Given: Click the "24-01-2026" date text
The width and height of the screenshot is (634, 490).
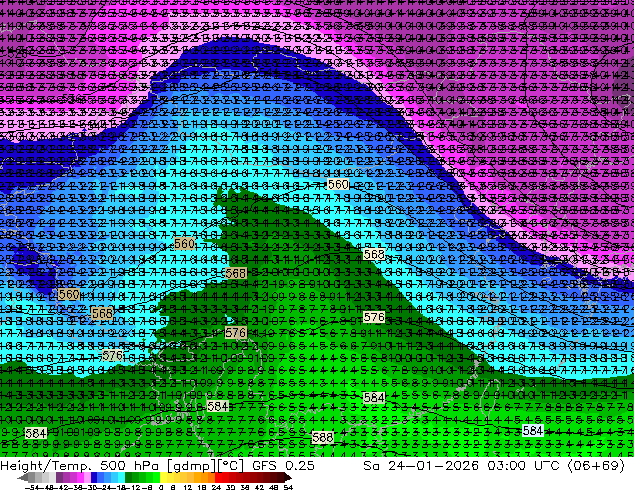Looking at the screenshot, I should tap(433, 466).
